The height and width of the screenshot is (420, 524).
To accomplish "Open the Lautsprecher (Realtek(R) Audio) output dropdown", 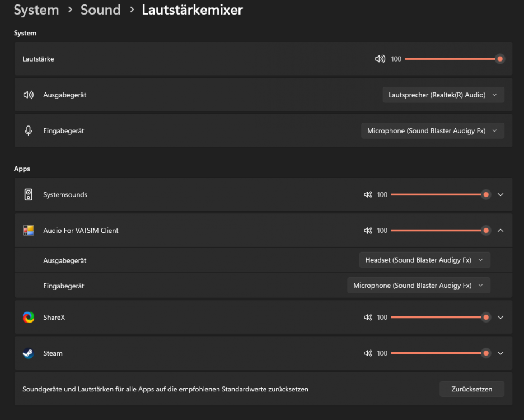I will tap(443, 94).
